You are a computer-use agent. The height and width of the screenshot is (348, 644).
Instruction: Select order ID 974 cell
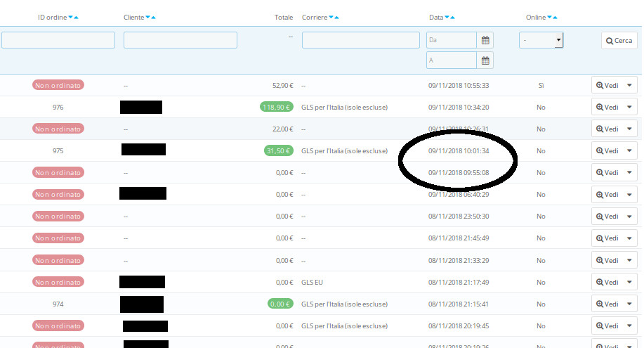(x=58, y=304)
